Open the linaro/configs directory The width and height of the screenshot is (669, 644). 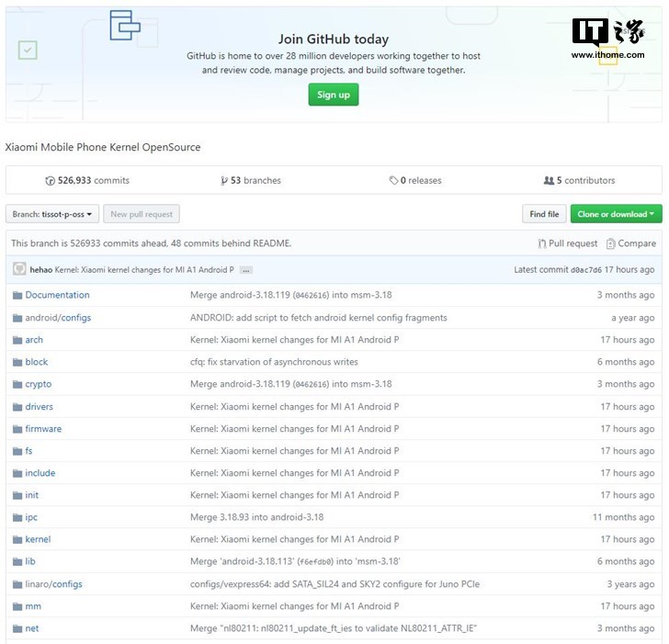[x=53, y=584]
